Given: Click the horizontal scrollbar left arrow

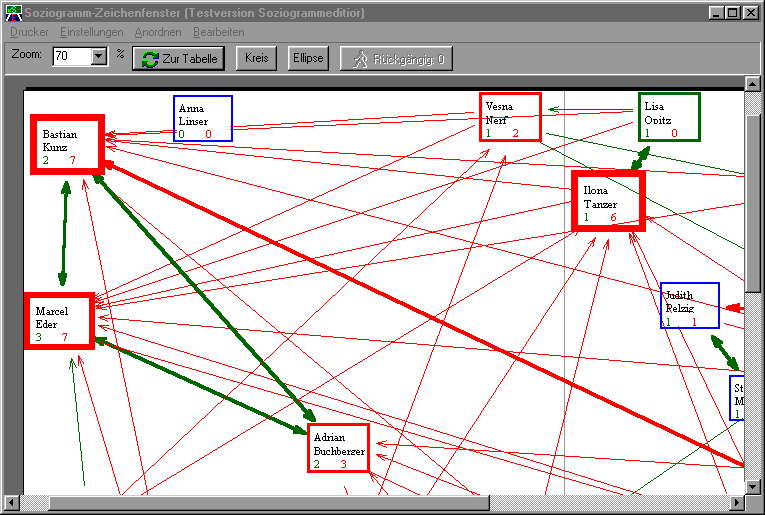Looking at the screenshot, I should (x=13, y=502).
